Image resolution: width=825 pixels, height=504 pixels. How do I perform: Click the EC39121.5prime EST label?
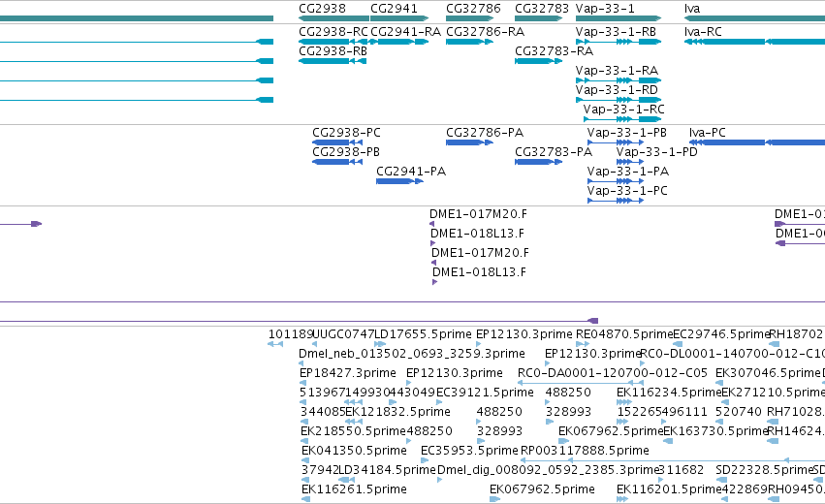click(485, 393)
